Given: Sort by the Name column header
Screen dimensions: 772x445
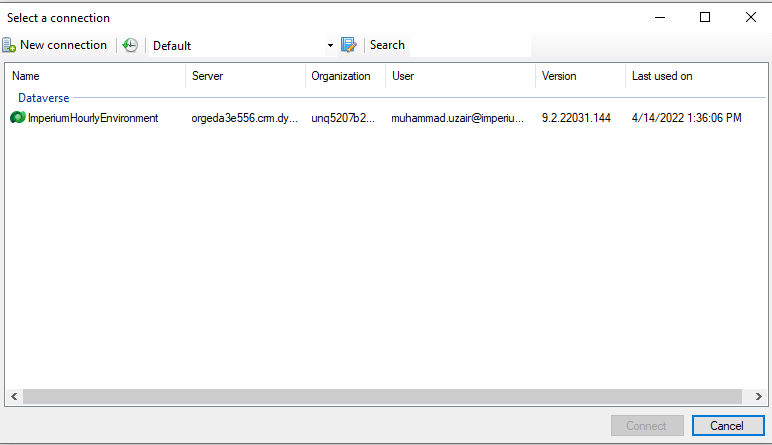Looking at the screenshot, I should click(x=95, y=76).
